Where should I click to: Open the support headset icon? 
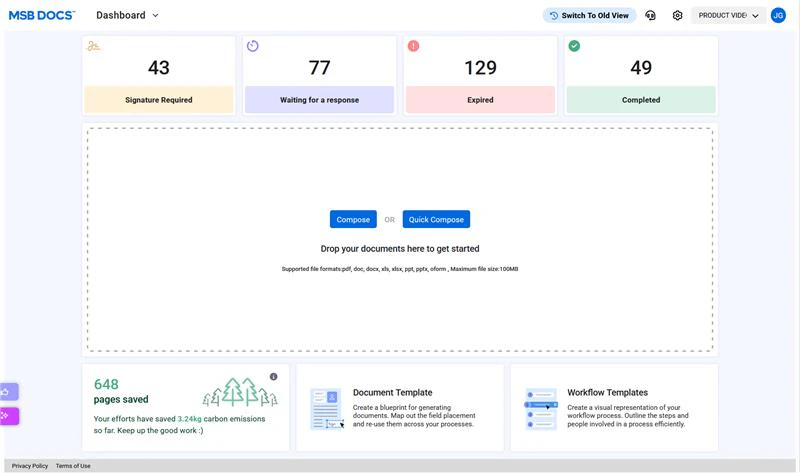[650, 15]
